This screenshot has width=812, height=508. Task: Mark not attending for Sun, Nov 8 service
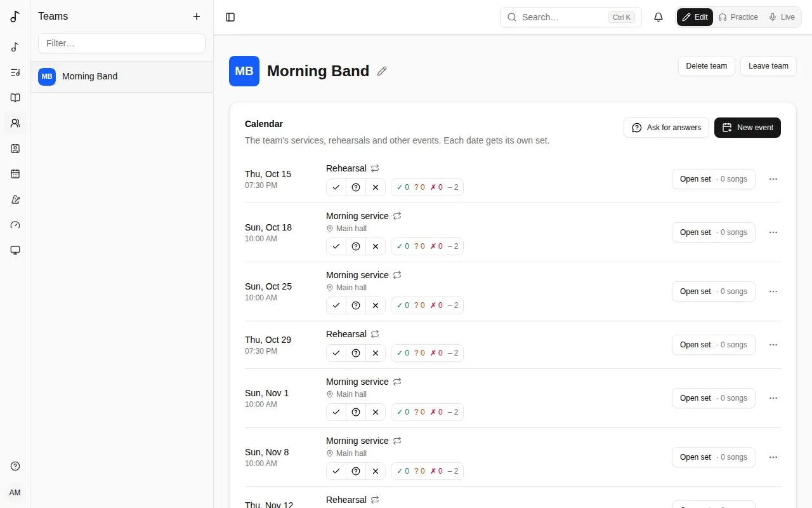376,471
